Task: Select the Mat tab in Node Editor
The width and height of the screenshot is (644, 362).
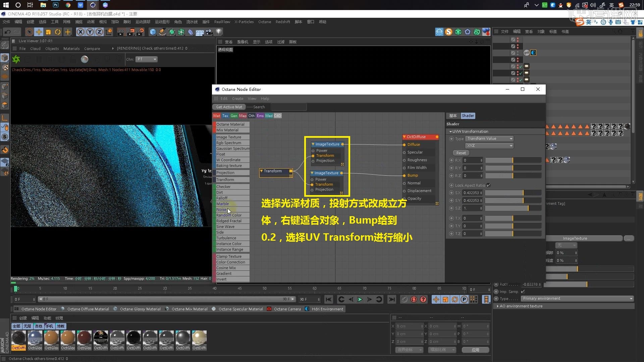Action: point(217,115)
